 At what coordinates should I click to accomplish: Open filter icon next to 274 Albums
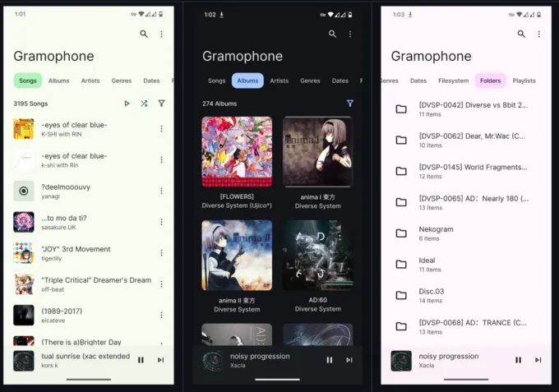350,104
